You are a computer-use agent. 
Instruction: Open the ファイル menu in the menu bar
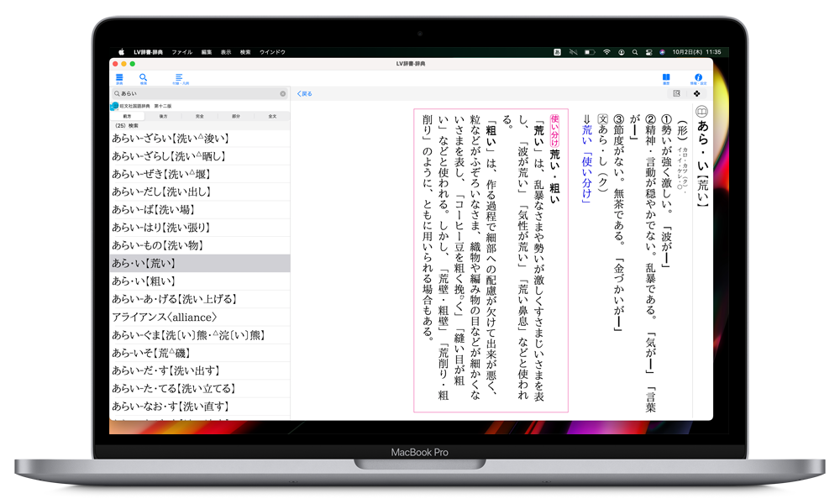click(181, 52)
